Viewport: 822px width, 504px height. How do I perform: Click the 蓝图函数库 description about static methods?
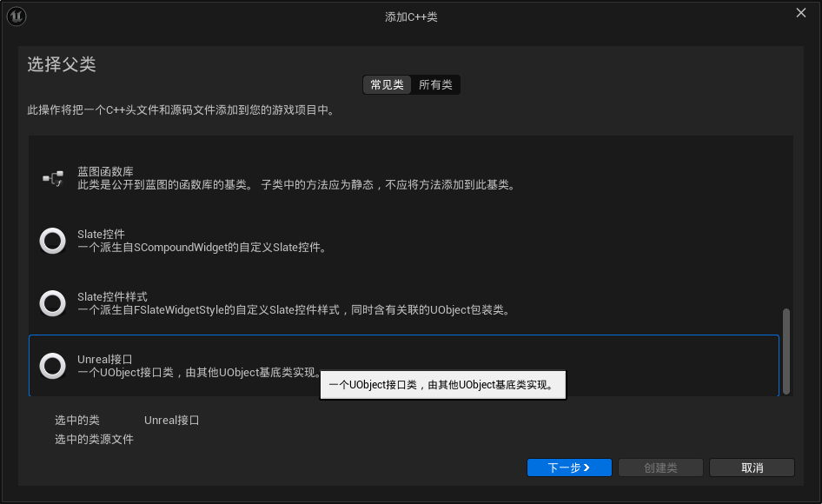298,184
